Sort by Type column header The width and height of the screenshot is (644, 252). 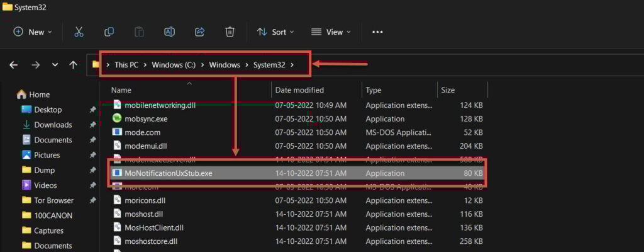pos(374,89)
